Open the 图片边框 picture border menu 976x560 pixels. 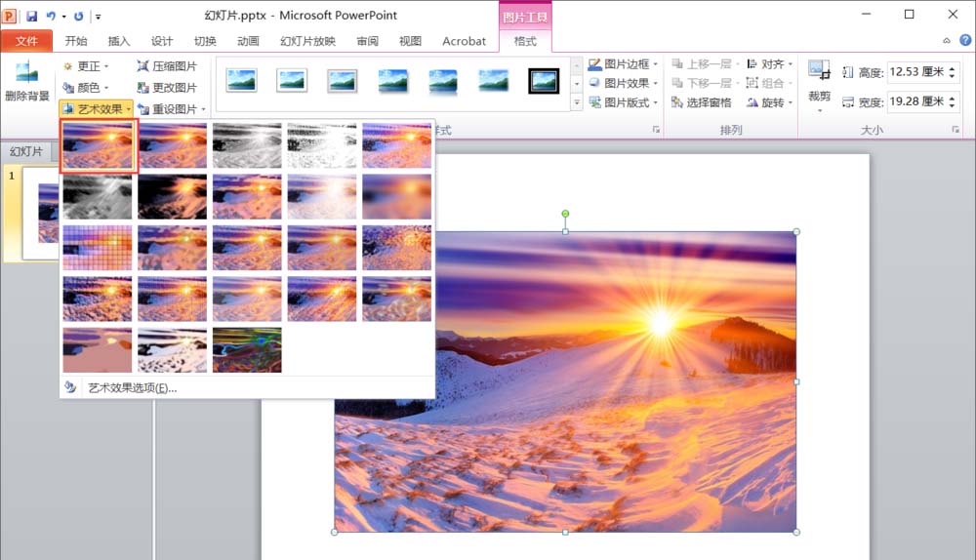point(623,64)
